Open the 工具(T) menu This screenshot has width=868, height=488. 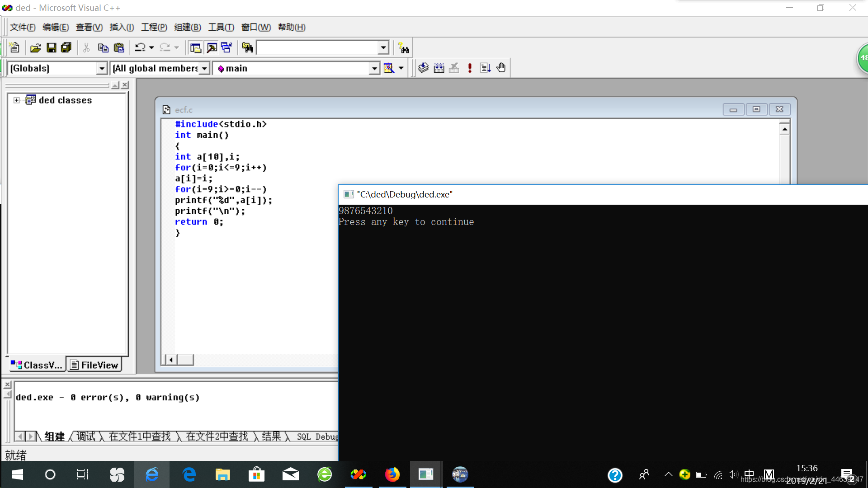(221, 27)
